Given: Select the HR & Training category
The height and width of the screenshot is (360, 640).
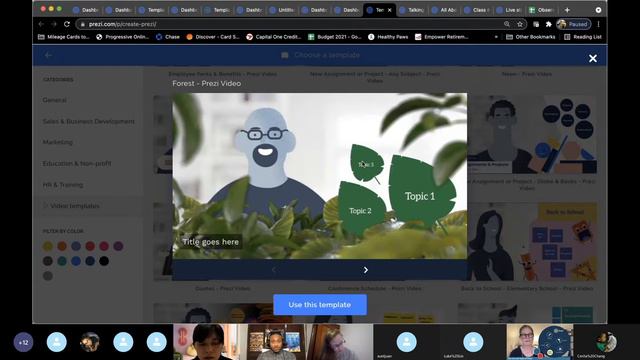Looking at the screenshot, I should pyautogui.click(x=63, y=184).
